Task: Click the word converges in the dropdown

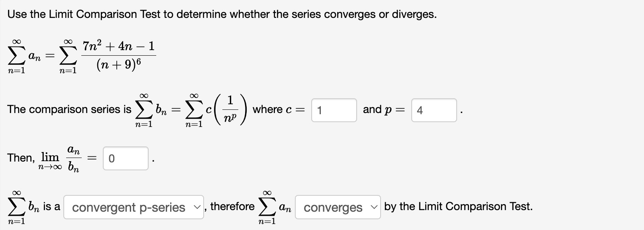Action: 332,207
